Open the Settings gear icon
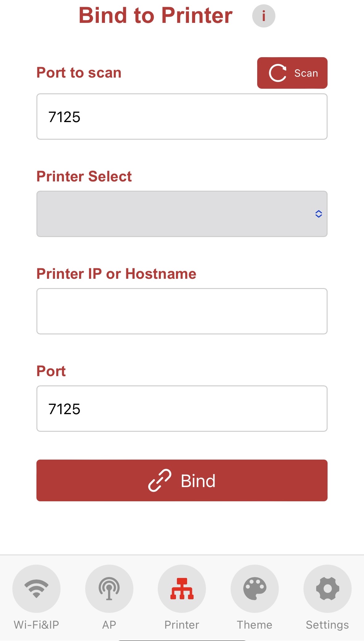 [328, 588]
